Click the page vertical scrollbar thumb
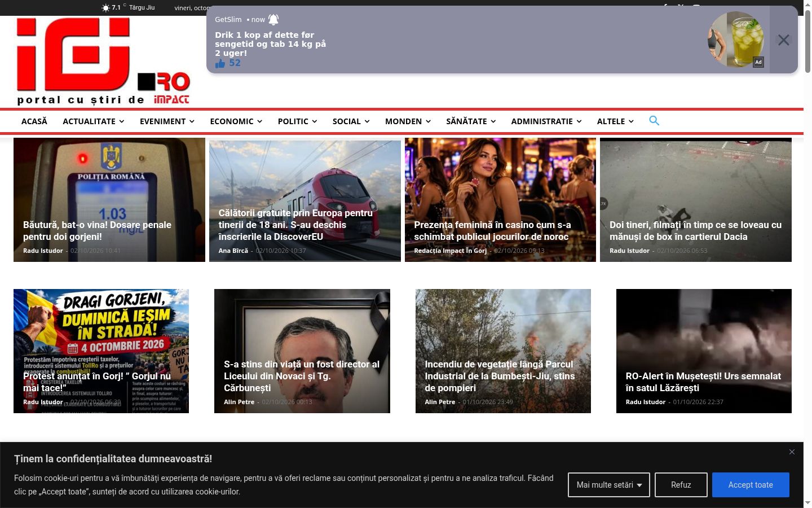Screen dimensions: 812x508 (807, 42)
